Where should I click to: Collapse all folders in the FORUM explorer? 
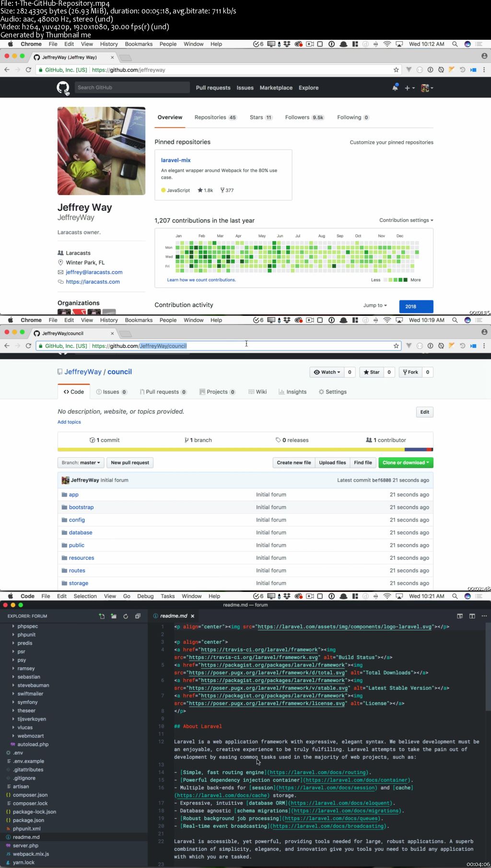click(x=138, y=616)
